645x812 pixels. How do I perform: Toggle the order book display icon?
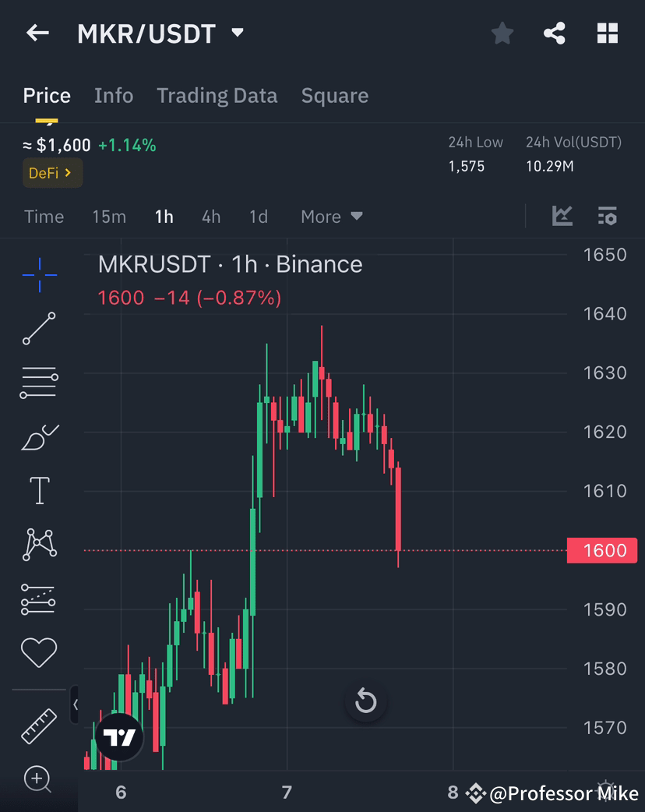point(608,217)
